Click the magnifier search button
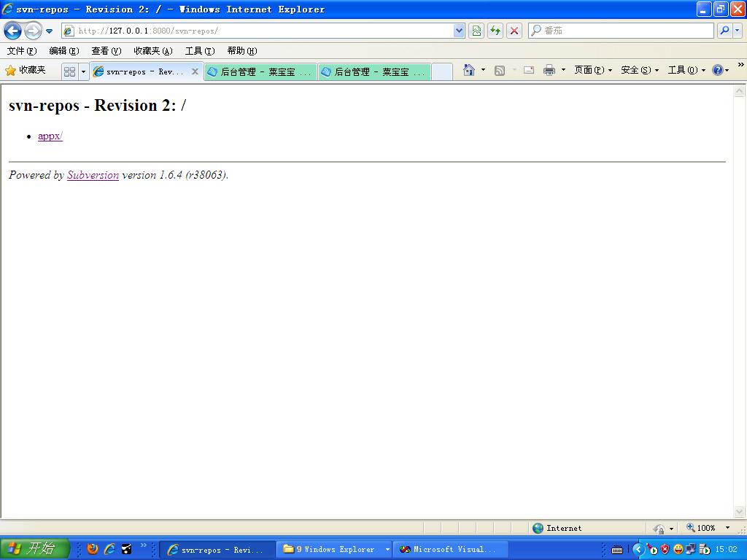The height and width of the screenshot is (560, 747). point(724,31)
